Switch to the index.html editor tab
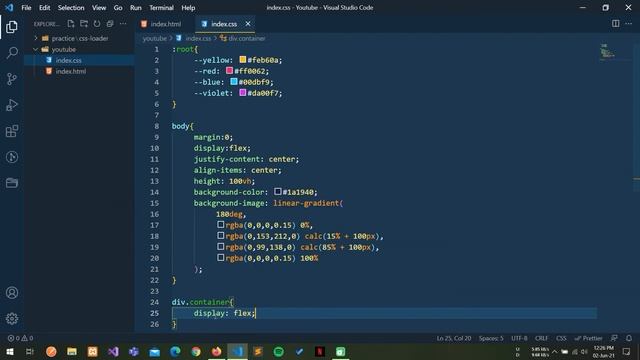This screenshot has width=640, height=360. pyautogui.click(x=165, y=24)
